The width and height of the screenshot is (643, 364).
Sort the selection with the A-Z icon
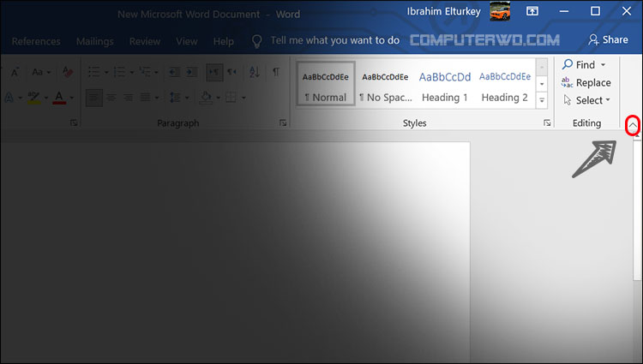coord(255,72)
